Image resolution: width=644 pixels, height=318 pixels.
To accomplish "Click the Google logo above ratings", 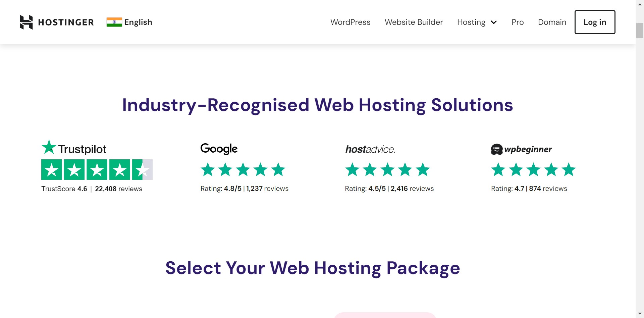I will coord(219,149).
